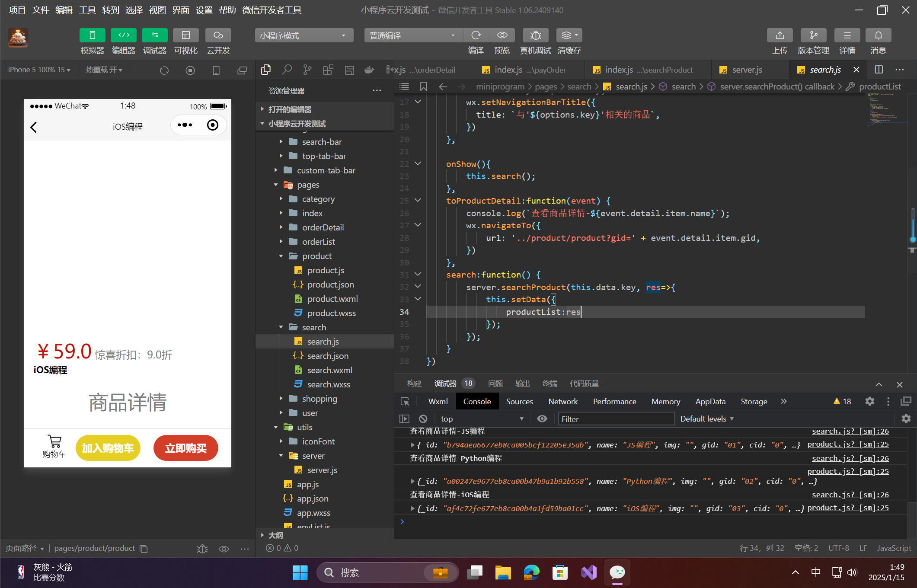Screen dimensions: 917x588
Task: Click the 编译 refresh icon in the toolbar
Action: pos(476,35)
